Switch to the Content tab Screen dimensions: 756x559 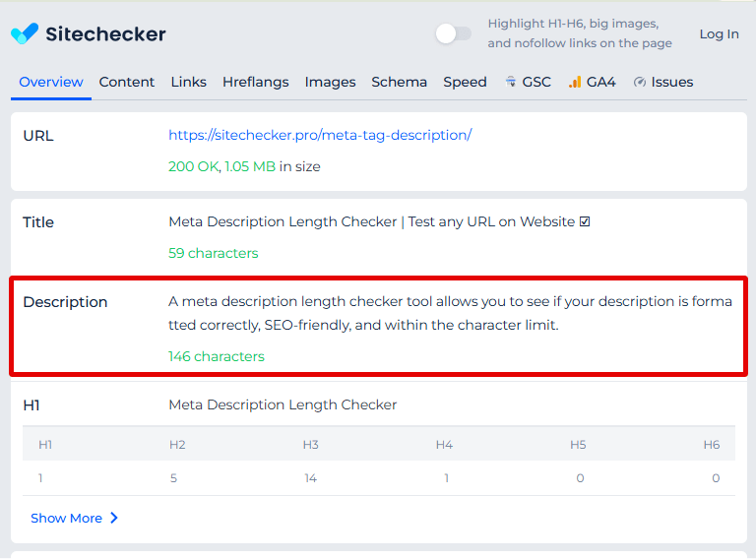point(127,82)
